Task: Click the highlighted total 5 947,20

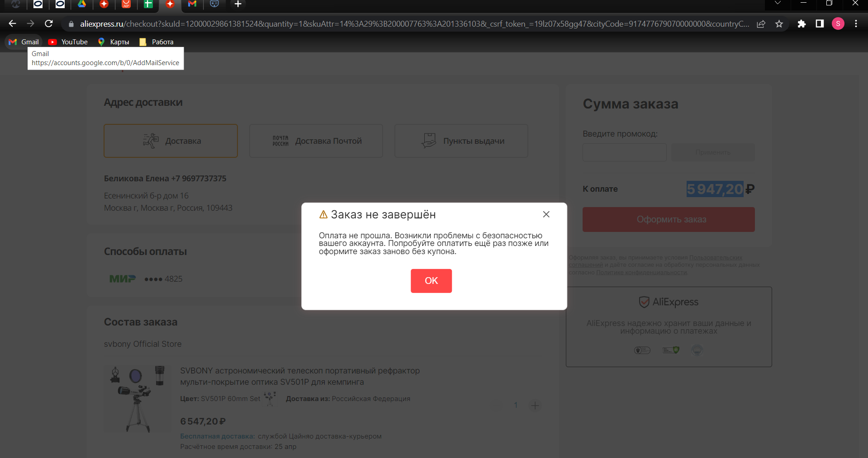Action: pyautogui.click(x=715, y=189)
